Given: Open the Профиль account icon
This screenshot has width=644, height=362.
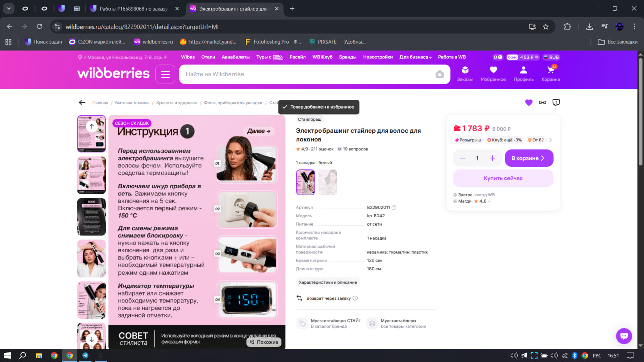Looking at the screenshot, I should coord(524,74).
